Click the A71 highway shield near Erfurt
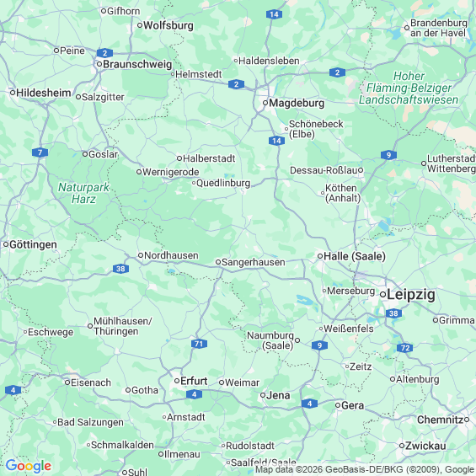This screenshot has height=476, width=476. click(x=199, y=344)
